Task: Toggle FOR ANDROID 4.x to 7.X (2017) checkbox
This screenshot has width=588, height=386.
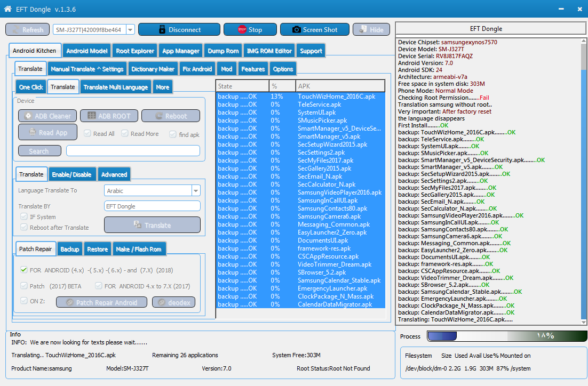Action: 99,286
